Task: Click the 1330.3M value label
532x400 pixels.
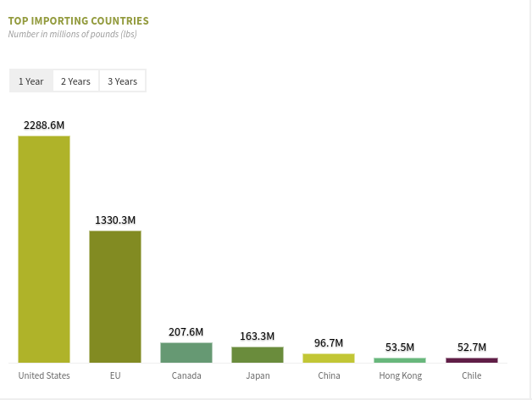Action: pos(115,219)
